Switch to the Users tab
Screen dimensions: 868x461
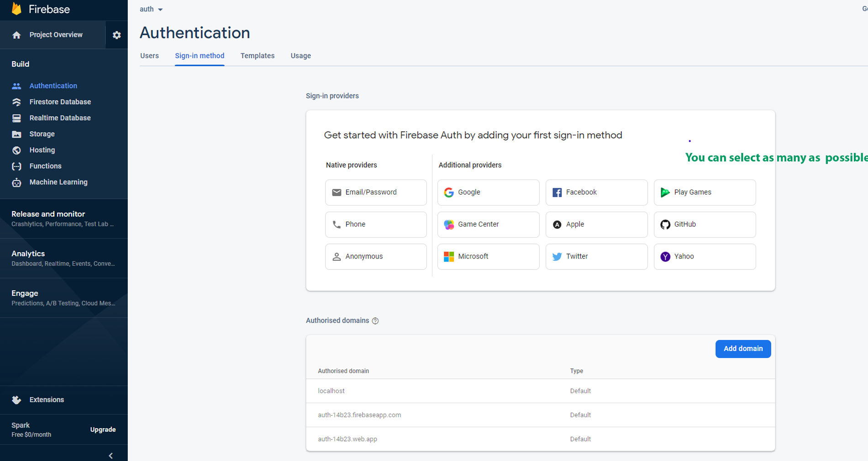[x=149, y=56]
